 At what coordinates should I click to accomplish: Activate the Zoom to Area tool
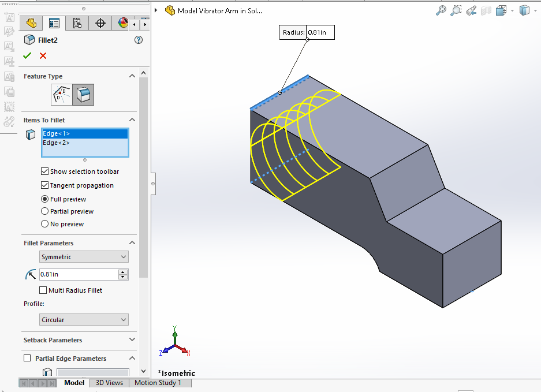point(456,10)
